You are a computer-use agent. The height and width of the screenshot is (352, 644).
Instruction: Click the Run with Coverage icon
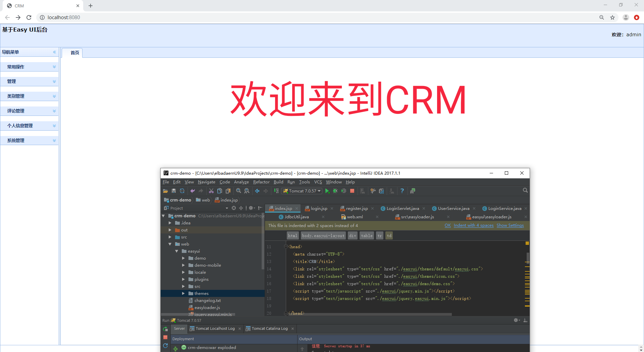[344, 191]
